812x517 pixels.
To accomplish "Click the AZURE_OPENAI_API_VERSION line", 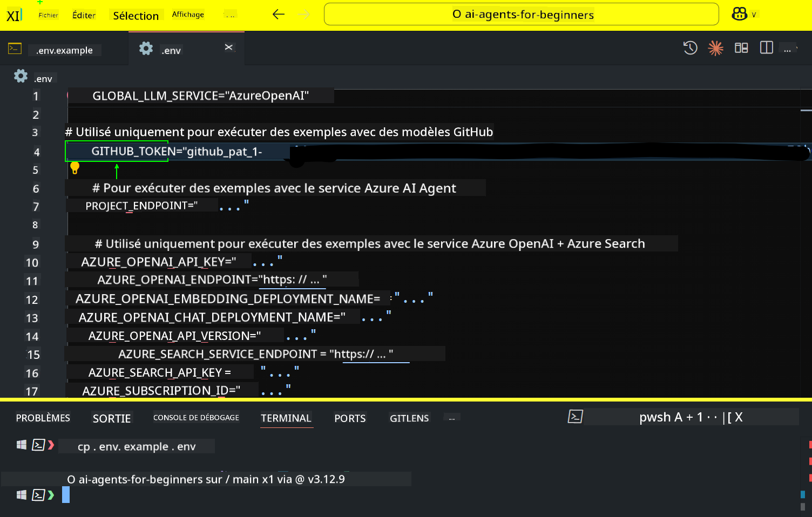I will 202,336.
